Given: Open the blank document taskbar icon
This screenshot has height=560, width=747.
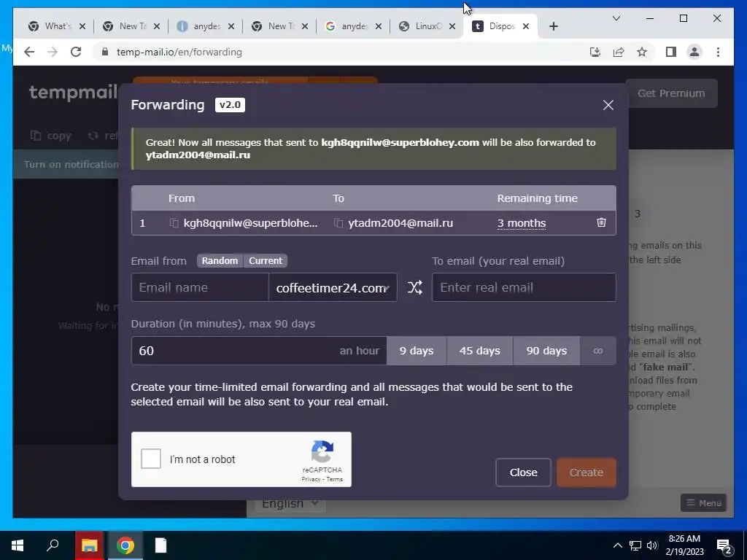Looking at the screenshot, I should coord(161,545).
